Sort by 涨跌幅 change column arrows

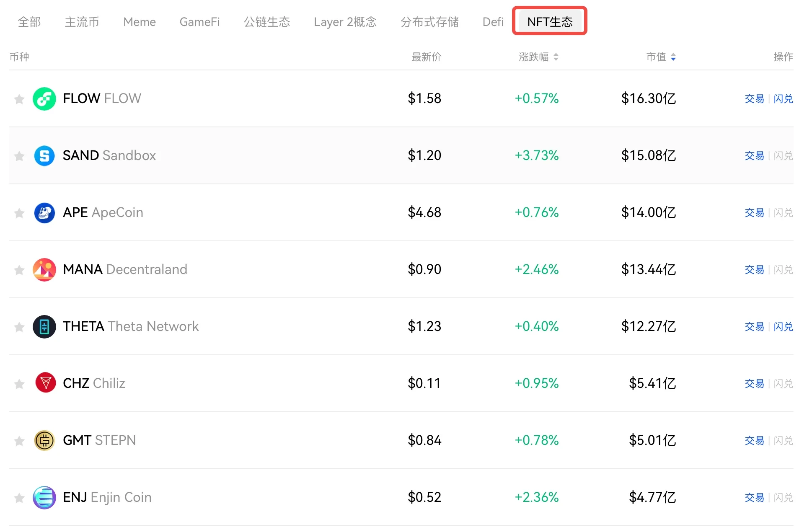(556, 57)
